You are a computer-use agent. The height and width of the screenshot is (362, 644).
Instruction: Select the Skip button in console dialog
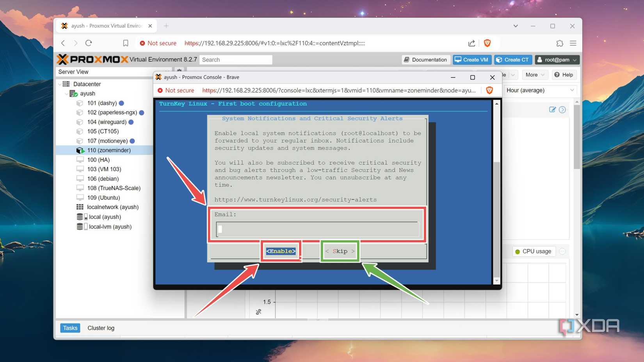340,251
